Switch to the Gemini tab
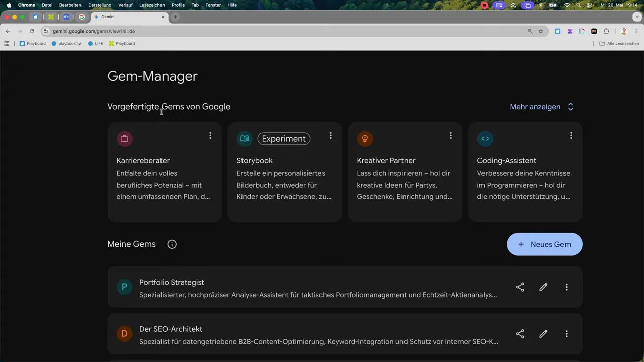The height and width of the screenshot is (362, 644). [x=129, y=17]
